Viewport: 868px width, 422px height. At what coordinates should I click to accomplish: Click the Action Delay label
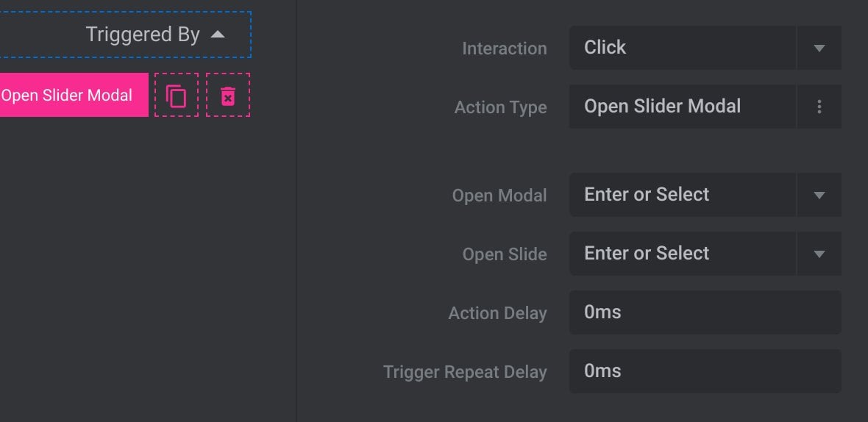point(498,313)
